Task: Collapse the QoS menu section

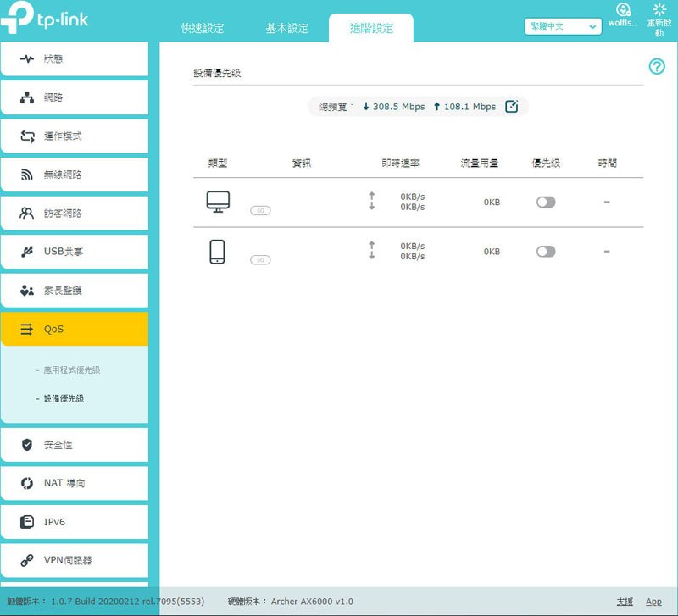Action: [x=75, y=329]
